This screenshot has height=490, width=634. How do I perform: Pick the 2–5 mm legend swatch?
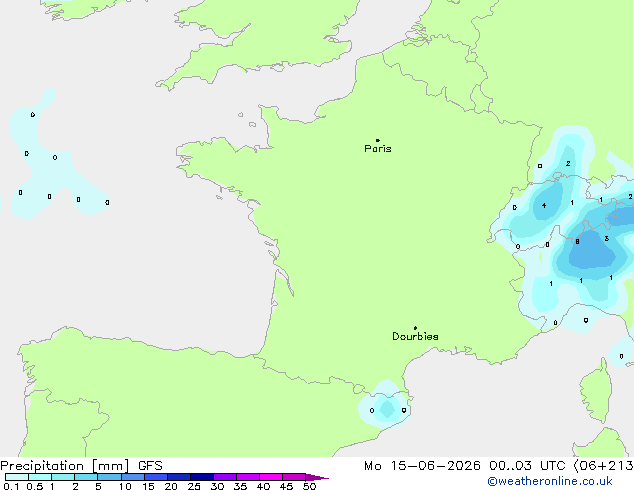(86, 477)
